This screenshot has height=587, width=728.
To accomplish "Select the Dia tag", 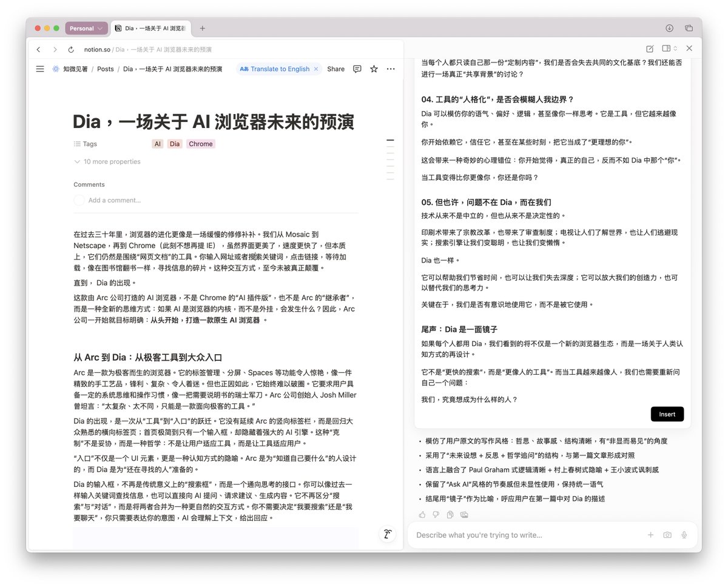I will (x=175, y=144).
